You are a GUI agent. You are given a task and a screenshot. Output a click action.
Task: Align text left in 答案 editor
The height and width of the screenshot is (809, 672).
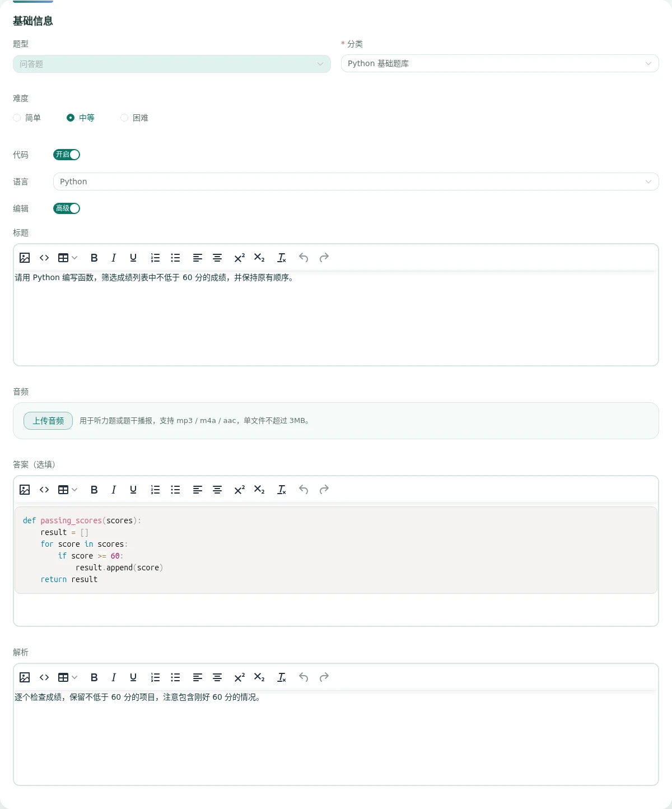(x=198, y=490)
